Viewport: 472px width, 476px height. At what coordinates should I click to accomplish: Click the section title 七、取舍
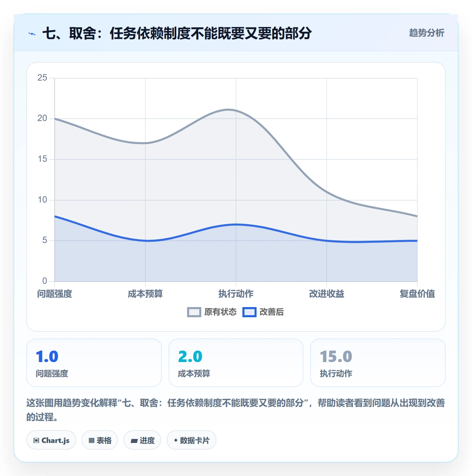tap(177, 33)
